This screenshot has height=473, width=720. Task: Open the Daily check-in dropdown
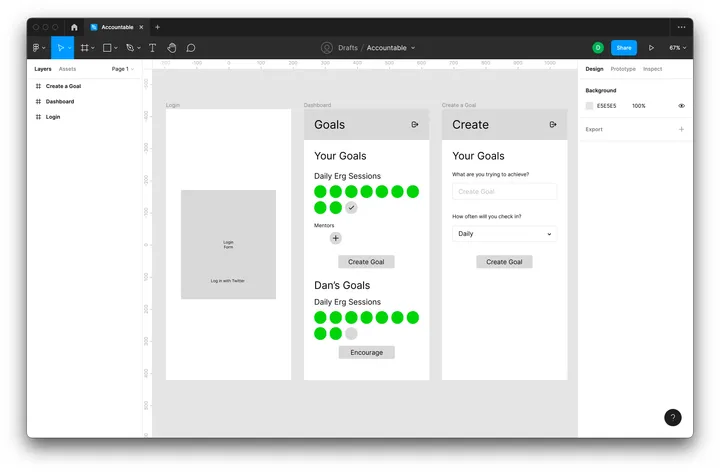click(x=504, y=234)
